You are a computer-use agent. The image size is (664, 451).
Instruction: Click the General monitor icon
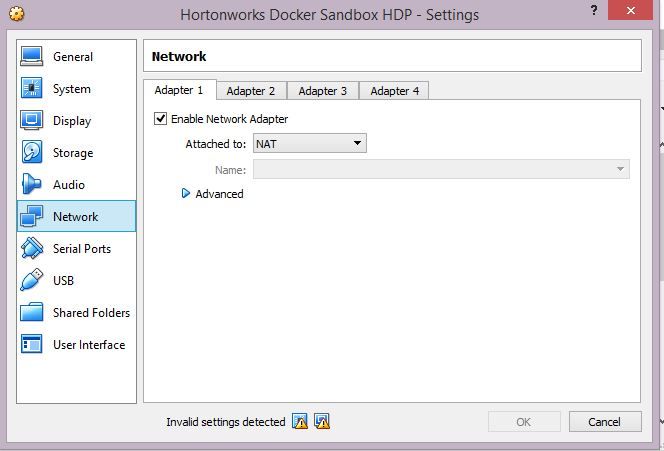(31, 56)
